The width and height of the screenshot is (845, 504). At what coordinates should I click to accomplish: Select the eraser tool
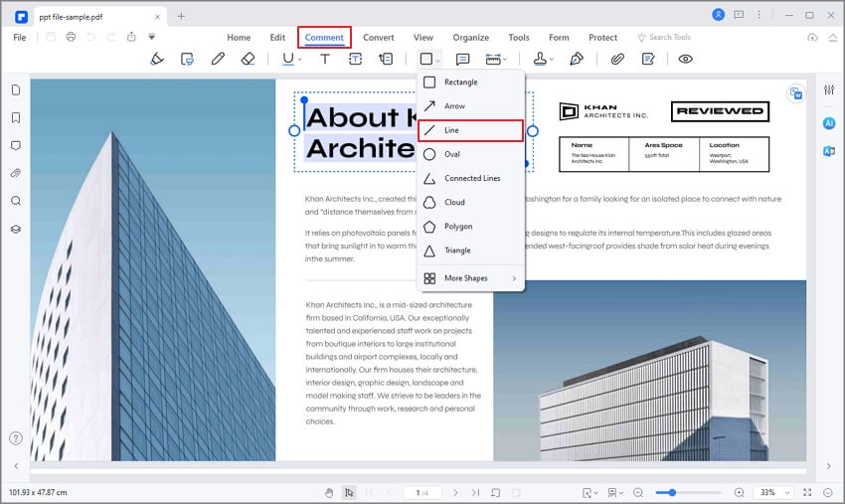248,59
